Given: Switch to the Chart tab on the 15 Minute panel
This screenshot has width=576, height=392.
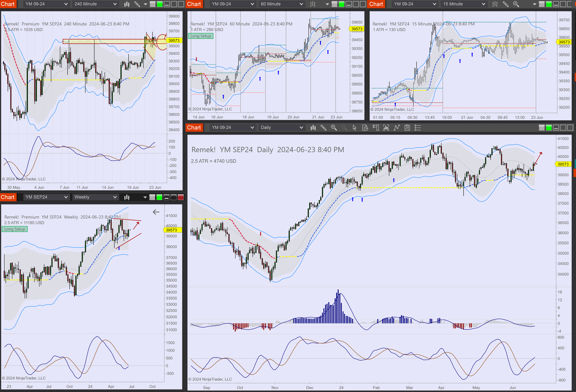Looking at the screenshot, I should (x=376, y=4).
